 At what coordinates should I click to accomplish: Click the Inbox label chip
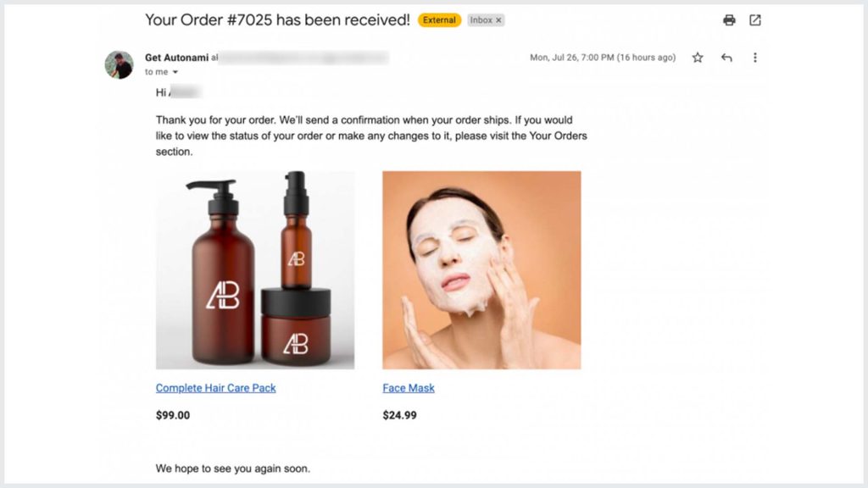tap(481, 20)
